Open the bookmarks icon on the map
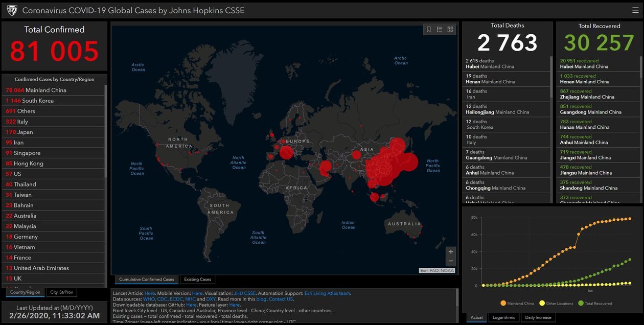The height and width of the screenshot is (325, 644). tap(429, 30)
